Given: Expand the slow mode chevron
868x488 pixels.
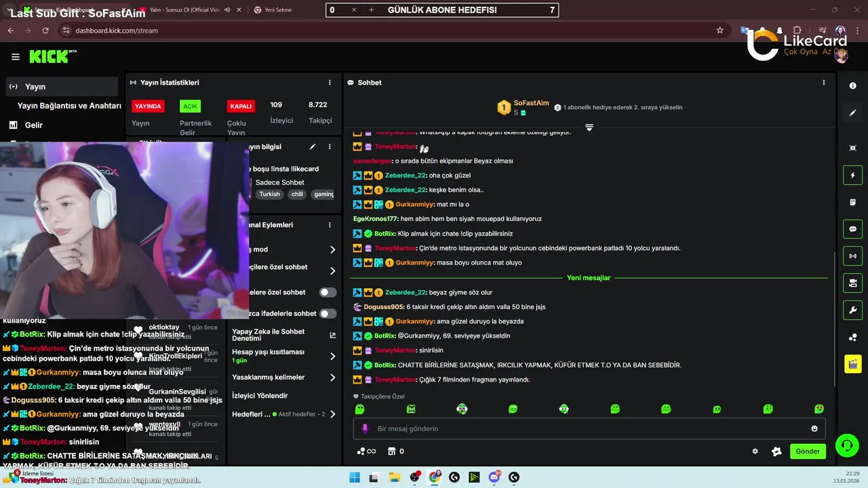Looking at the screenshot, I should [x=332, y=249].
